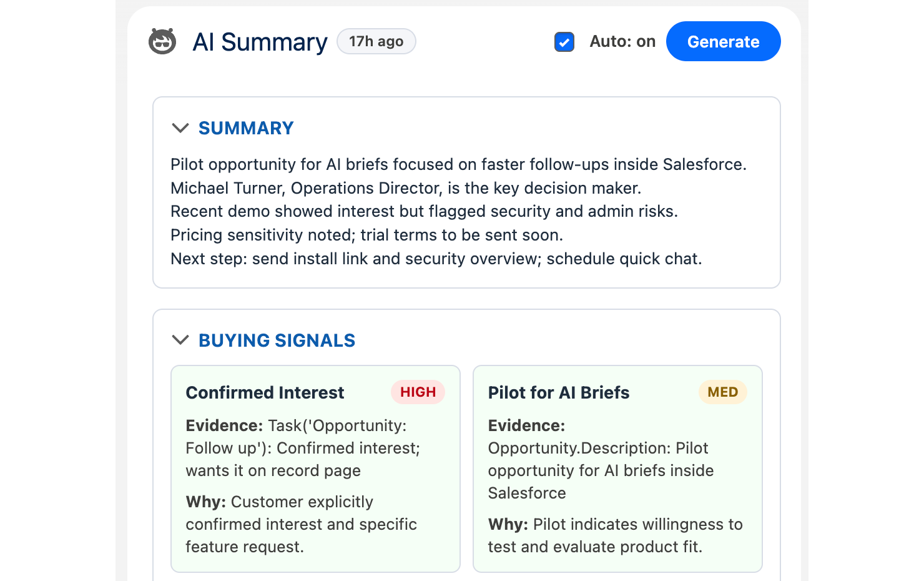Uncheck the Auto summary checkbox
Screen dimensions: 924x581
564,42
